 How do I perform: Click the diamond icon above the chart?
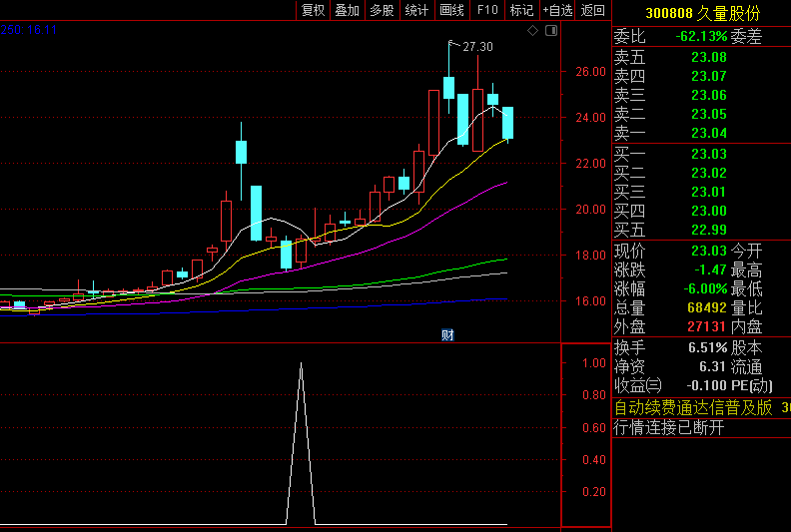532,31
